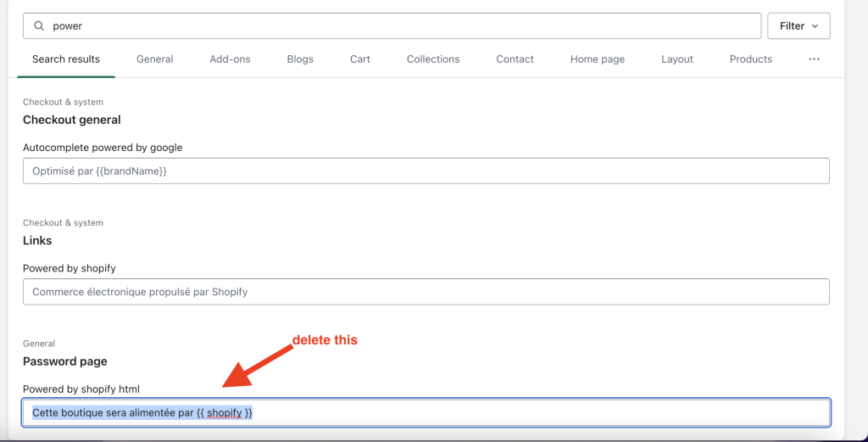Click the 'Checkout & system' text above Checkout general
868x442 pixels.
[x=63, y=102]
